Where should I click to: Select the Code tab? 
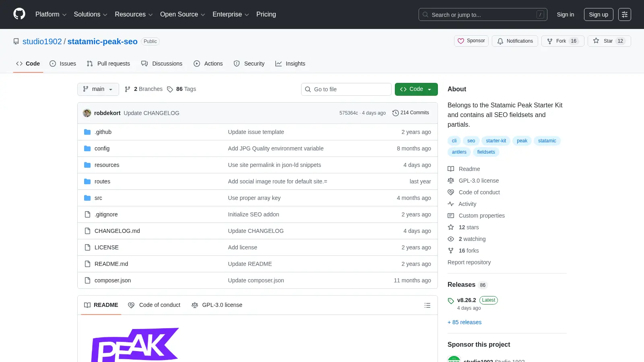28,64
